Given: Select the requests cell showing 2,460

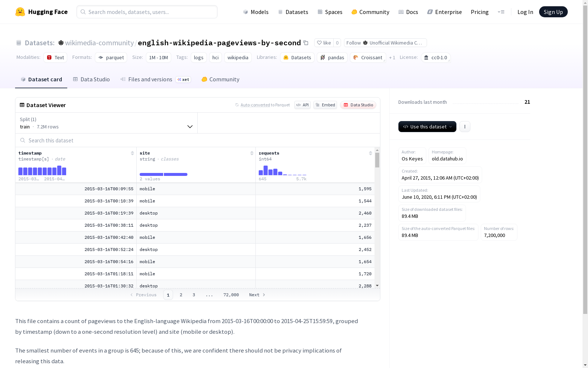Looking at the screenshot, I should click(315, 213).
